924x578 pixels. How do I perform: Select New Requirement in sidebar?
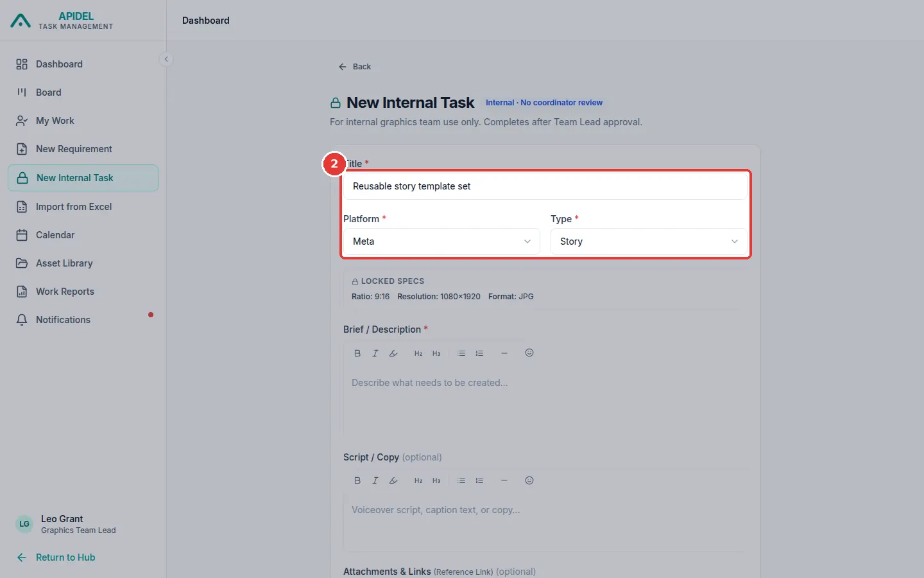click(x=83, y=149)
